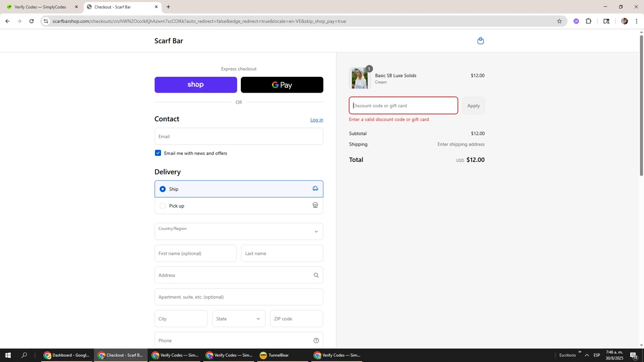
Task: Select the Ship delivery option
Action: pos(162,189)
